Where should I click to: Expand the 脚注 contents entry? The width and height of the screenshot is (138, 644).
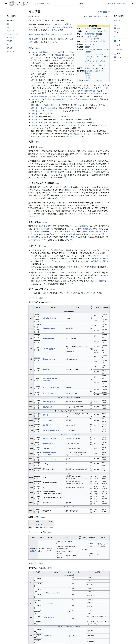tap(5, 44)
